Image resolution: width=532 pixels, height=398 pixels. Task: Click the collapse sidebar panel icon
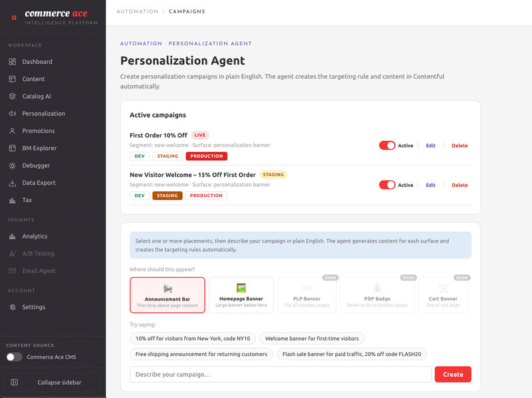tap(14, 383)
